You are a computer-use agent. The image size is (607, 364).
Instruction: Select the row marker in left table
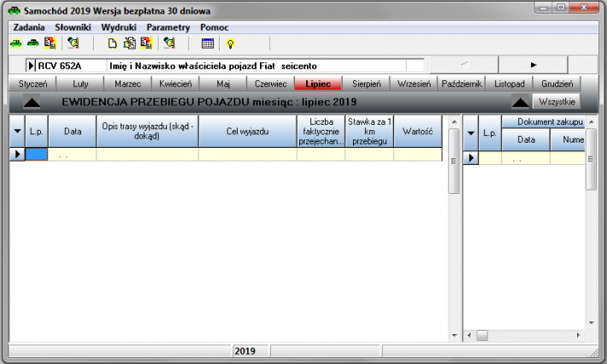pyautogui.click(x=17, y=154)
